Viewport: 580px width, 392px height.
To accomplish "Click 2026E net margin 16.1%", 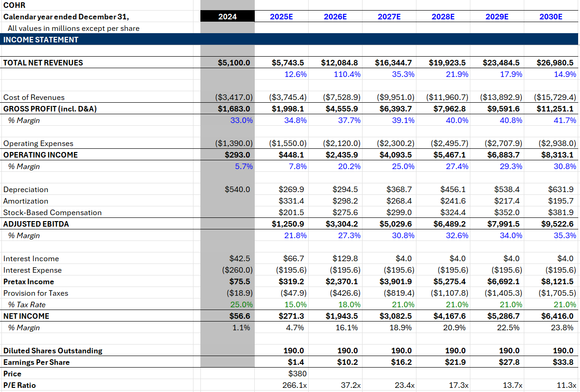I will click(347, 328).
